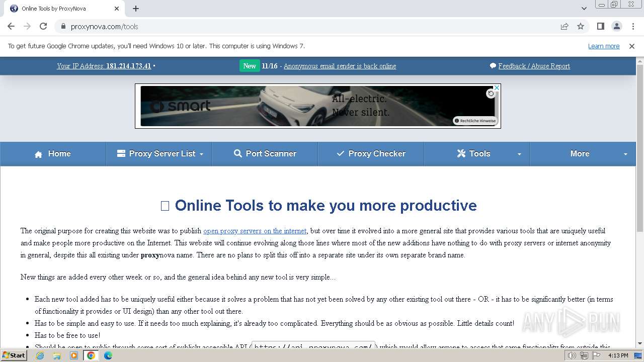Expand More dropdown arrow

click(x=625, y=154)
